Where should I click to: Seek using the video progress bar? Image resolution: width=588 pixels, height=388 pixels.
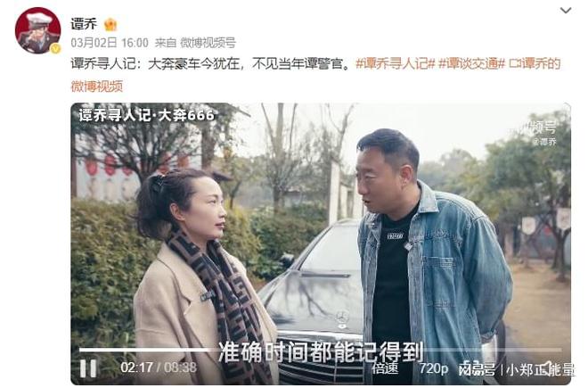coord(321,350)
